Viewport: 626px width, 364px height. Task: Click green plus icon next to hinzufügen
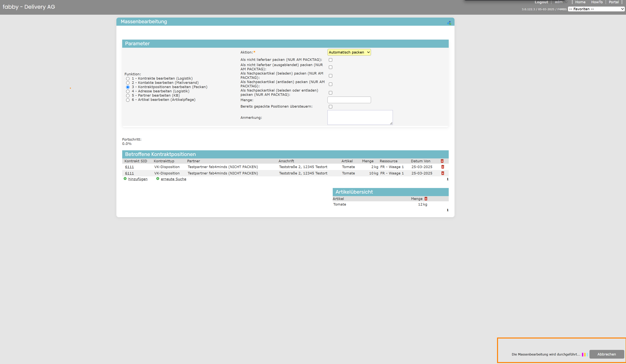click(125, 179)
